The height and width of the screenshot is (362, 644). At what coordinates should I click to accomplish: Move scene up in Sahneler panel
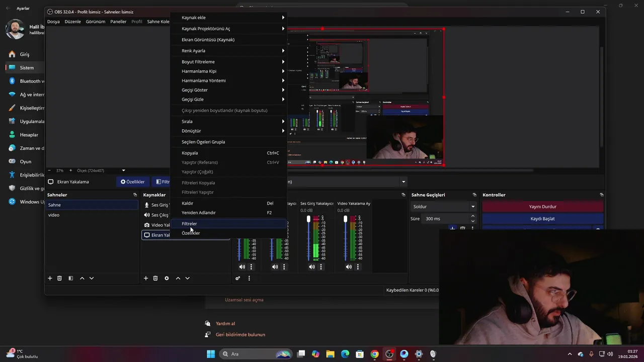(82, 278)
